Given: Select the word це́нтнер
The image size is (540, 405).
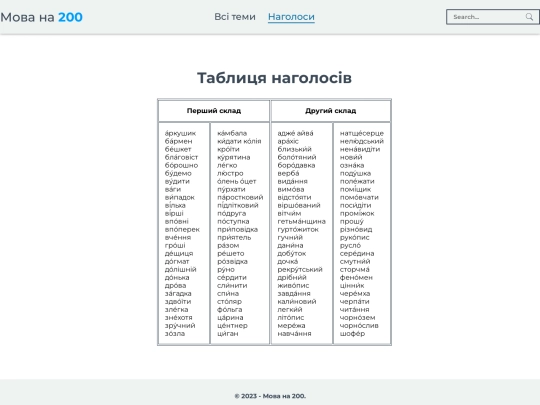Looking at the screenshot, I should tap(232, 325).
